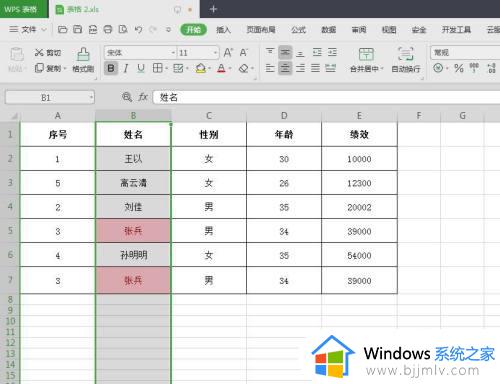Open print preview from quick toolbar
This screenshot has height=384, width=500.
123,29
